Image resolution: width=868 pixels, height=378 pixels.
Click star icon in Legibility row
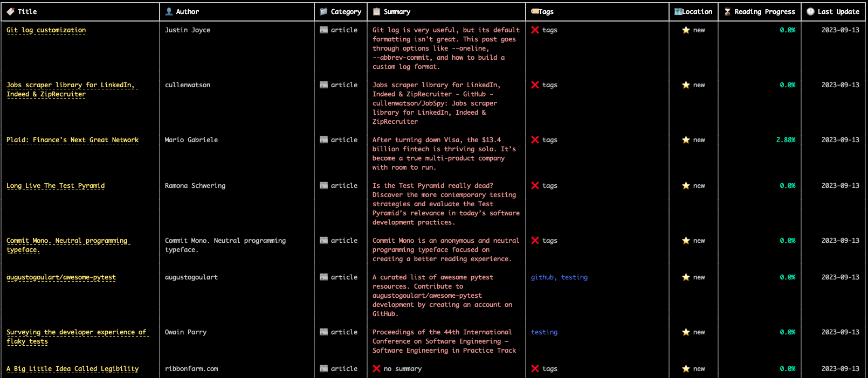pos(686,369)
